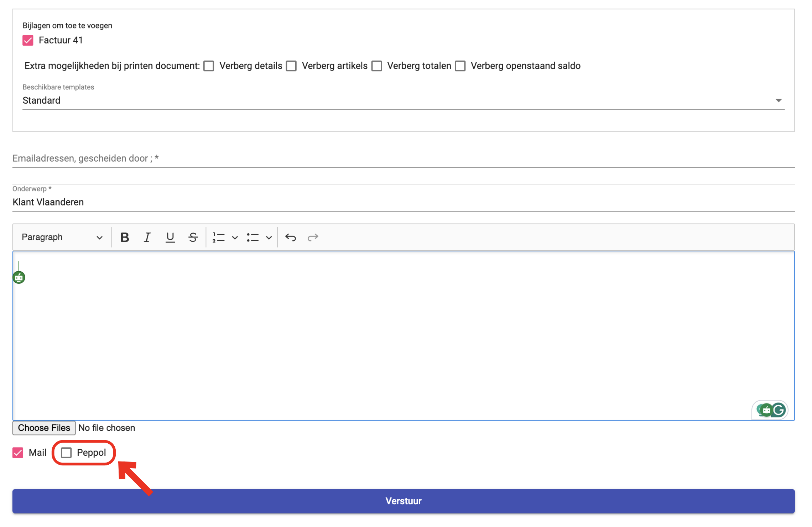Open the Grammarly icon in editor

point(779,410)
